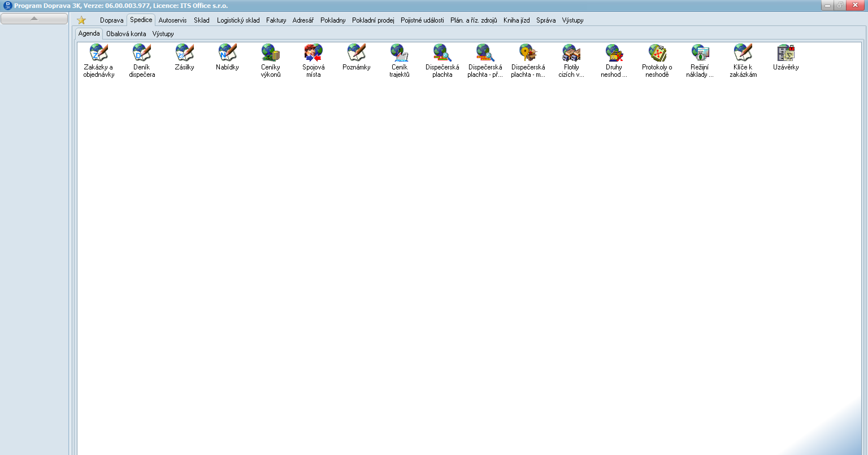
Task: Switch to the Sklad tab
Action: click(201, 20)
